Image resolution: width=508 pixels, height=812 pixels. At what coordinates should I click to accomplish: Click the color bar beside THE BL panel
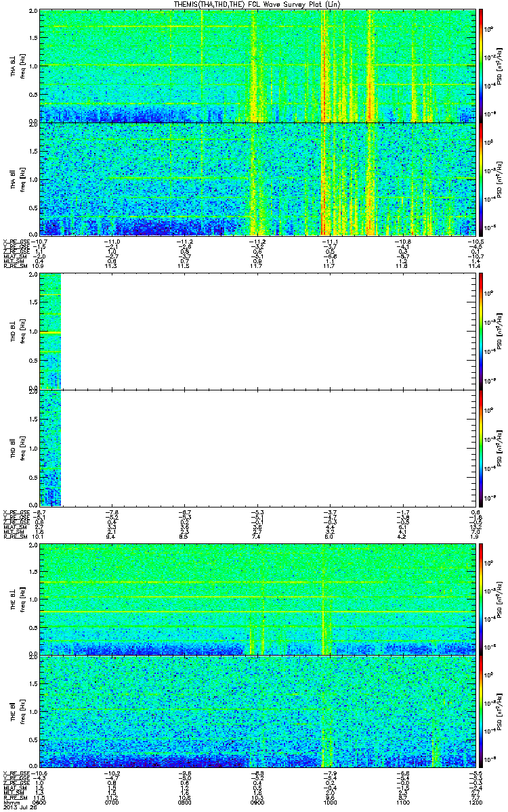(x=481, y=599)
